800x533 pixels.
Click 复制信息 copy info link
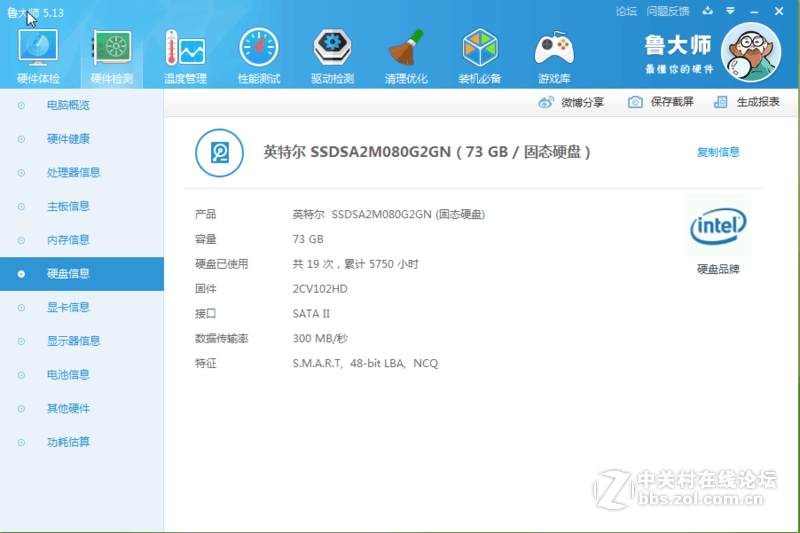[718, 152]
